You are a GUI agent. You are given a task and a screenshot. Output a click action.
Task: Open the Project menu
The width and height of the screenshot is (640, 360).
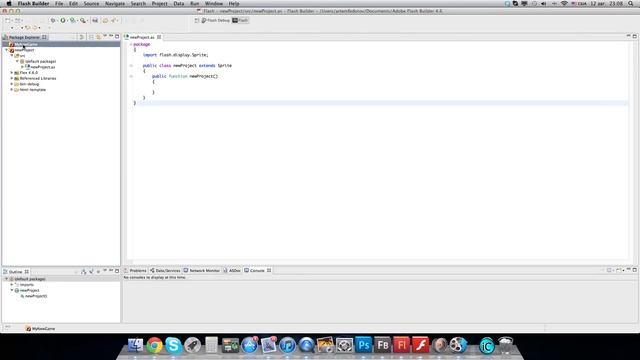[159, 3]
